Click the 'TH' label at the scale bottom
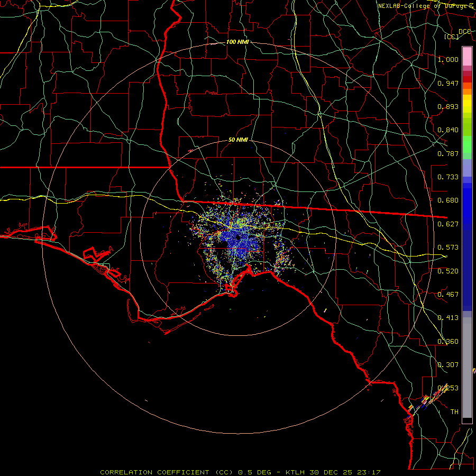This screenshot has height=476, width=476. pyautogui.click(x=454, y=412)
